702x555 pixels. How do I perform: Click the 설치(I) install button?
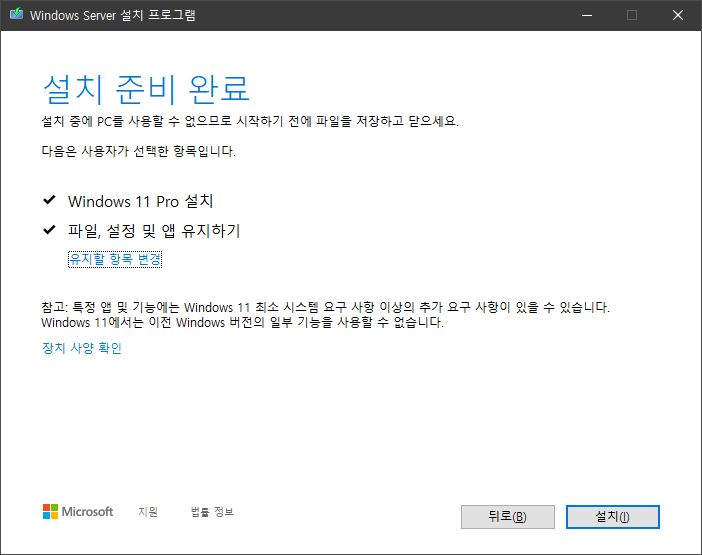point(612,517)
